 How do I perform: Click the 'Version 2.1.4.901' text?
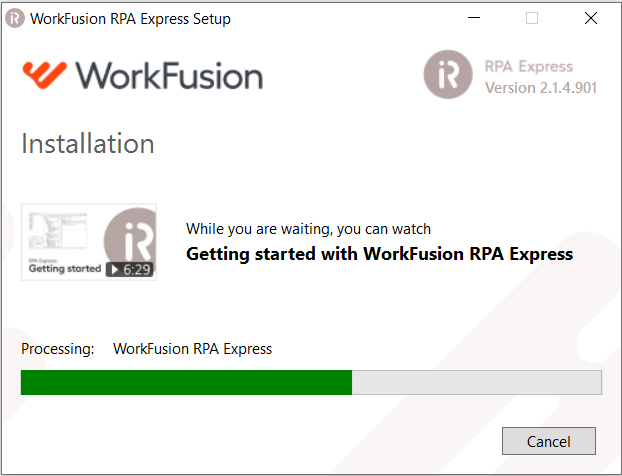coord(541,88)
